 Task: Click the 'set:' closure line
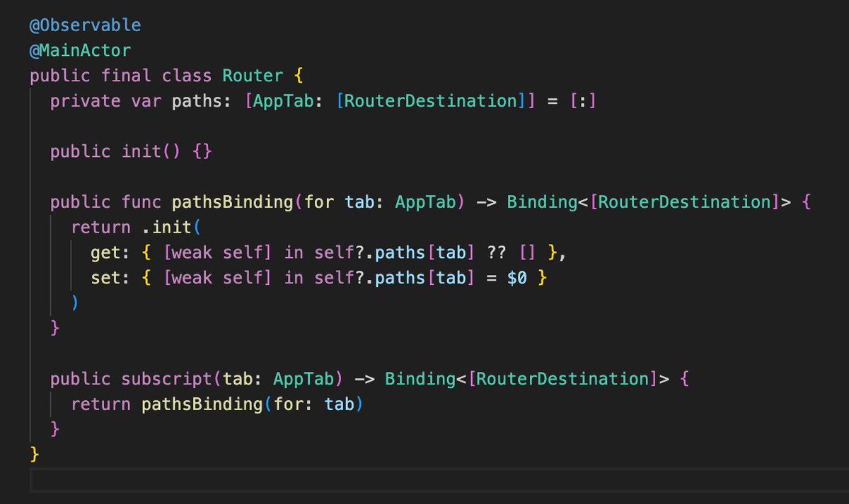point(319,279)
